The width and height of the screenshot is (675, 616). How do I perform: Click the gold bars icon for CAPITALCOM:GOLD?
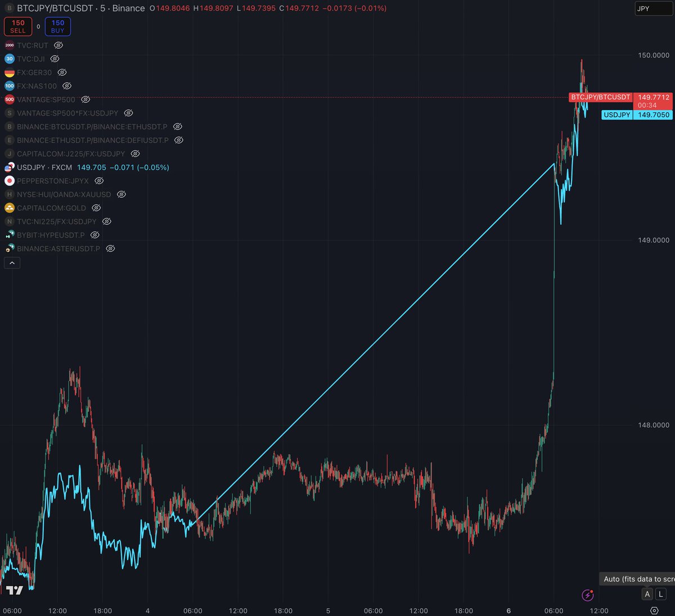pyautogui.click(x=10, y=208)
